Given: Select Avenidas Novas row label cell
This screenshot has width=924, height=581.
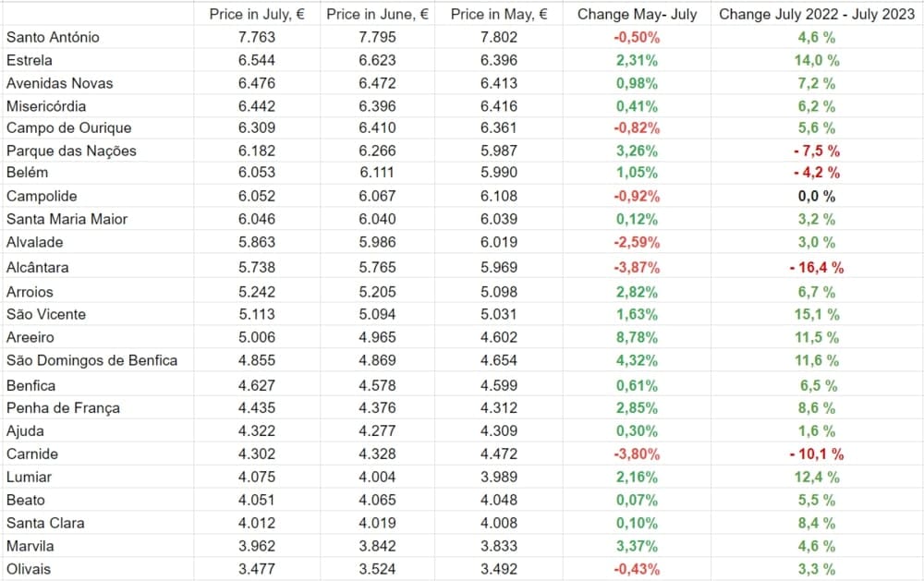Looking at the screenshot, I should click(59, 83).
